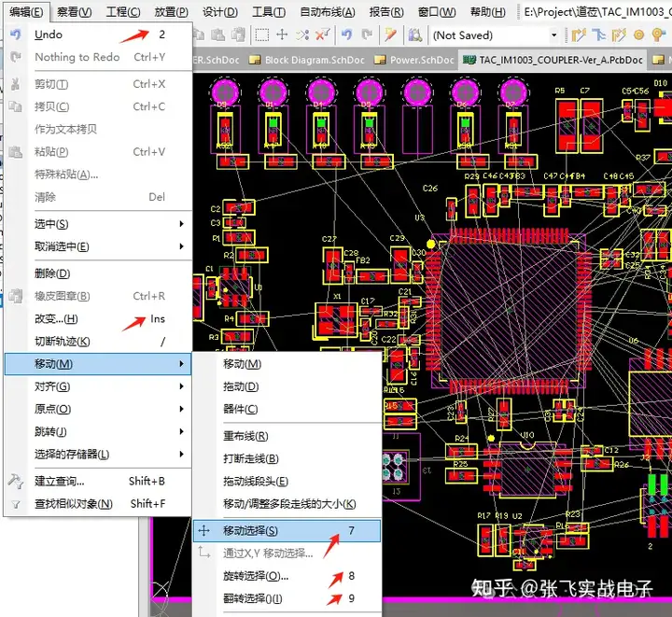Open the 察看(V) menu
The height and width of the screenshot is (617, 672).
tap(74, 11)
